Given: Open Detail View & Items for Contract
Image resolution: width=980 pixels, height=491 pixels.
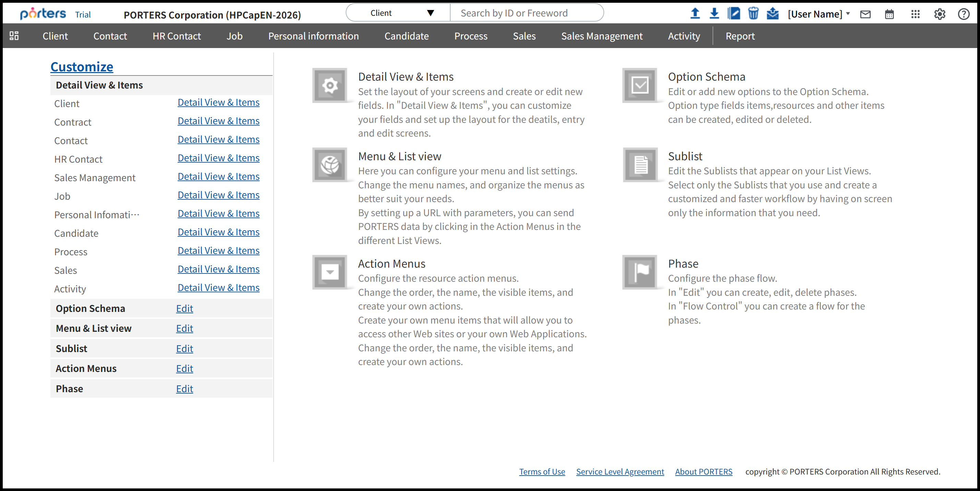Looking at the screenshot, I should coord(218,121).
